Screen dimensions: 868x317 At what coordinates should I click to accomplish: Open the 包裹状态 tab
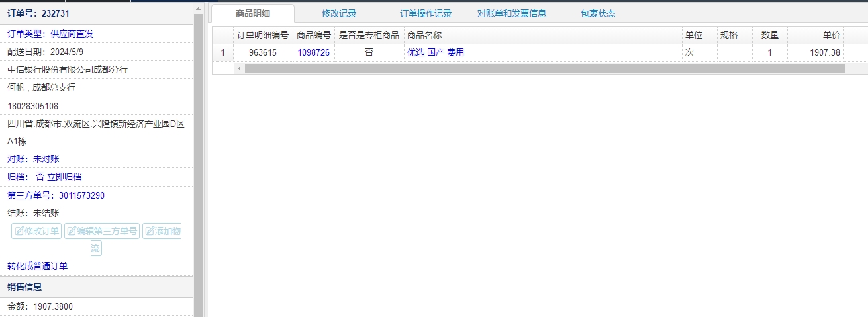(x=598, y=13)
